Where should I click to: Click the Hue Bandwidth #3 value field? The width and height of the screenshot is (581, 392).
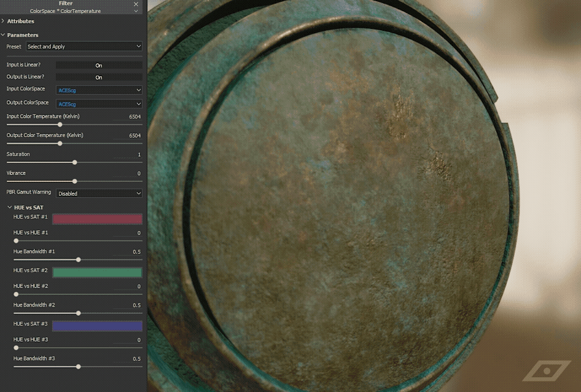128,359
